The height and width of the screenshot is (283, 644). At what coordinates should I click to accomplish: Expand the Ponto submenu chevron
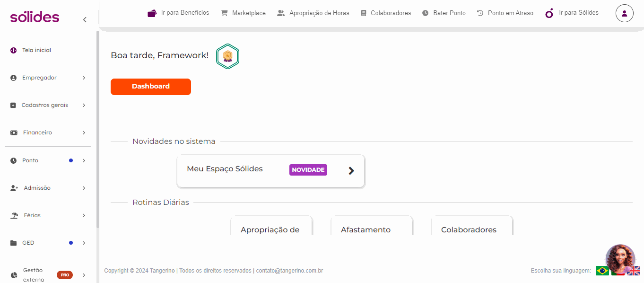[84, 160]
